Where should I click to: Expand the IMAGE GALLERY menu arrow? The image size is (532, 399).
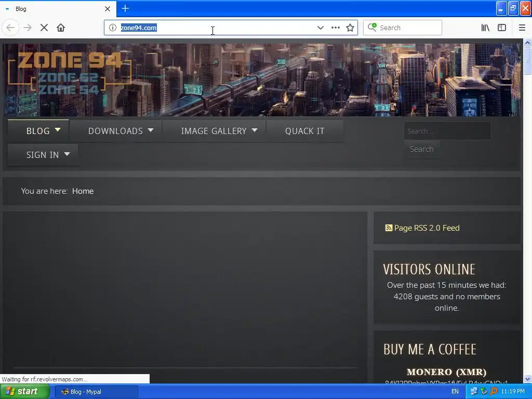click(255, 130)
